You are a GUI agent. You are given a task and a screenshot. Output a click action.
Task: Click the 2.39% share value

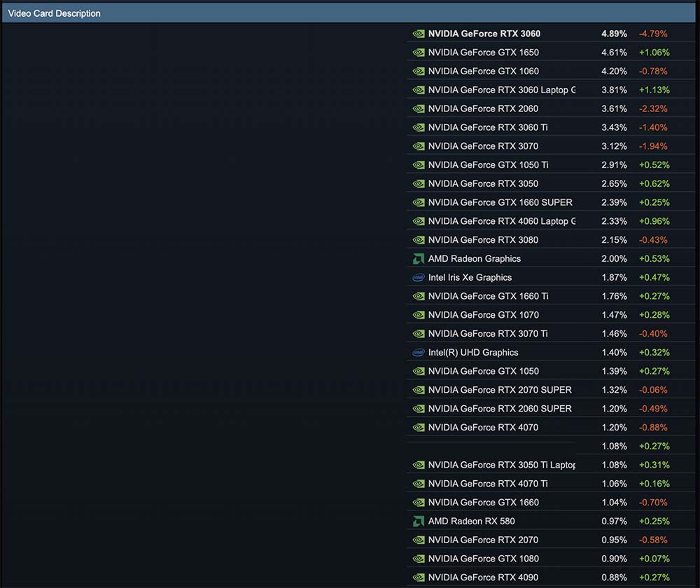pos(614,203)
